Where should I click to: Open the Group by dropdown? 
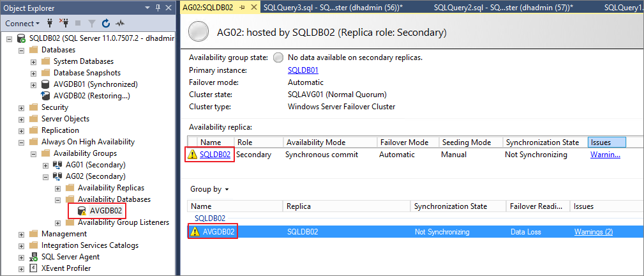pyautogui.click(x=209, y=190)
